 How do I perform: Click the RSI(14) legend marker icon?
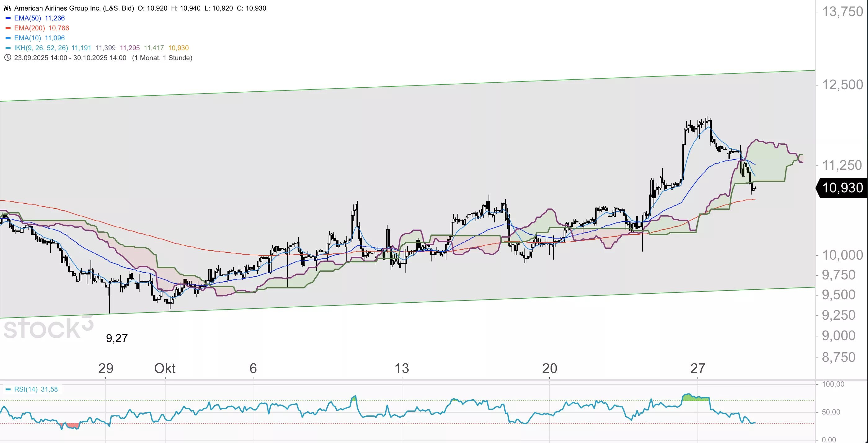coord(8,389)
